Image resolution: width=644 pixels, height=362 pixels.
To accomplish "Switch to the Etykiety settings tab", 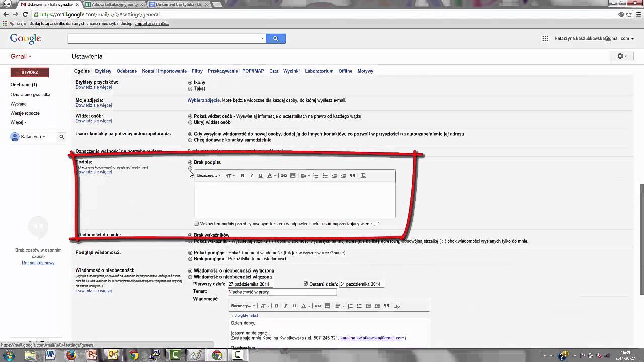I will pos(103,71).
